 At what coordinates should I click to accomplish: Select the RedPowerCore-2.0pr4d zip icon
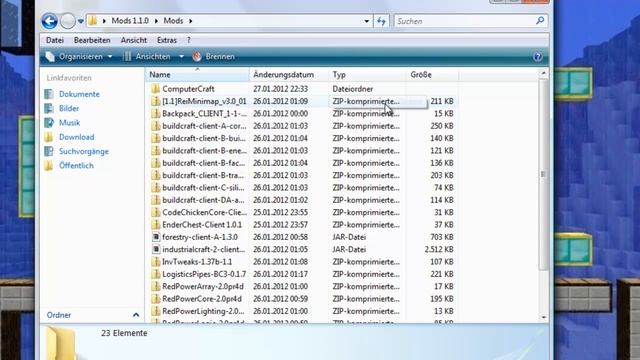tap(155, 299)
